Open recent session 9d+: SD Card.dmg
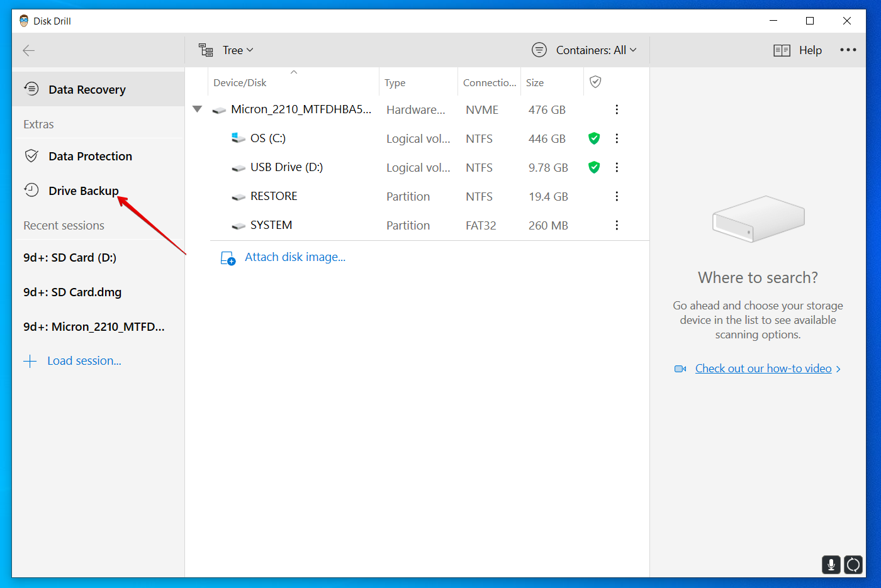881x588 pixels. [x=72, y=292]
